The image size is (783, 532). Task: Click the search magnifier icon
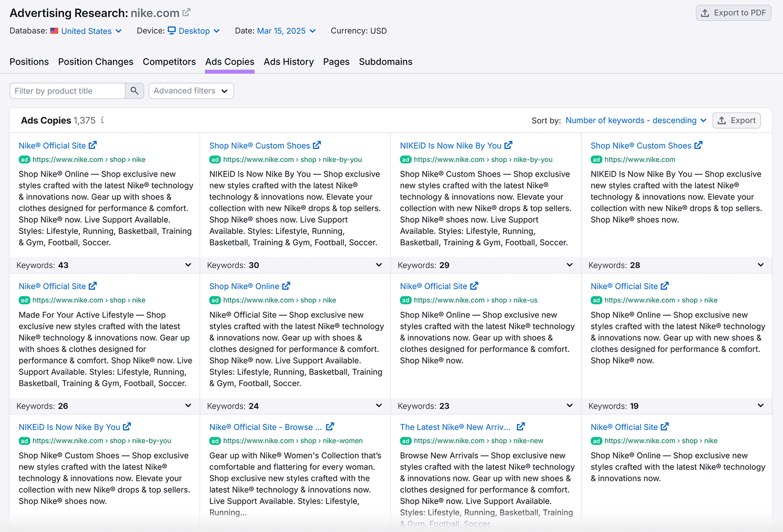[x=135, y=91]
